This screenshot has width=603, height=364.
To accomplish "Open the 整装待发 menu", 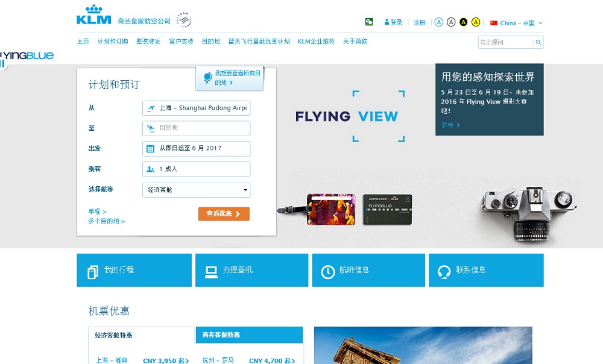I will click(x=148, y=41).
